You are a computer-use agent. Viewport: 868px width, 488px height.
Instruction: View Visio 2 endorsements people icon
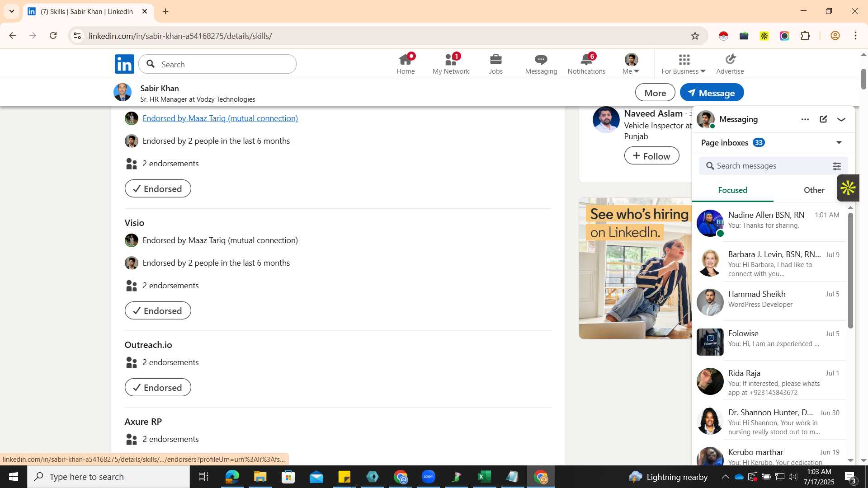[x=132, y=286]
